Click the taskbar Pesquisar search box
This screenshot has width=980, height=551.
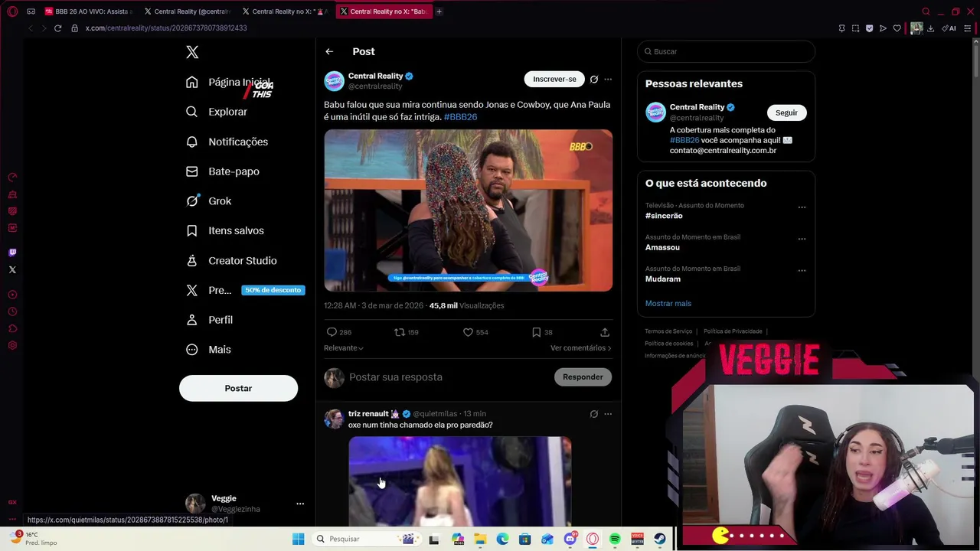point(367,539)
